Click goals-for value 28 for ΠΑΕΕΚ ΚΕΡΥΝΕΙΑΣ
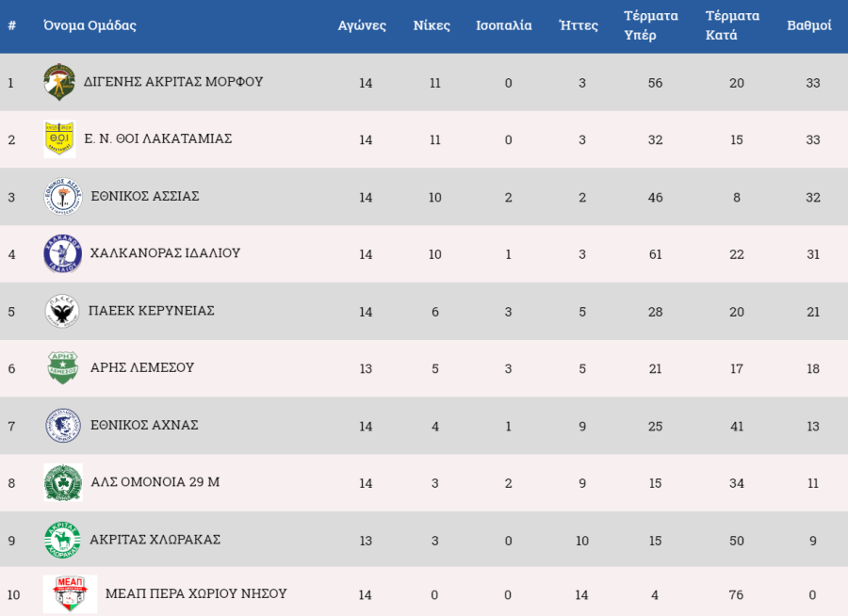The image size is (848, 616). tap(655, 312)
